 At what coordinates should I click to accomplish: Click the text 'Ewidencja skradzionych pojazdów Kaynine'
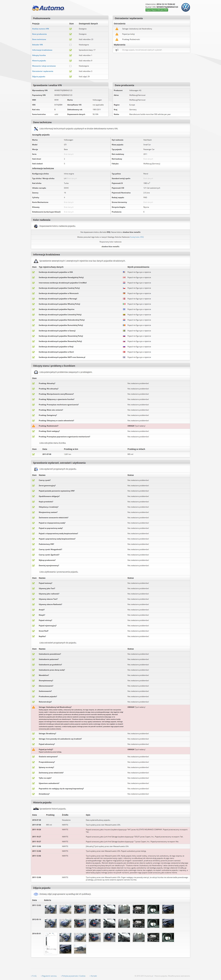tap(57, 309)
